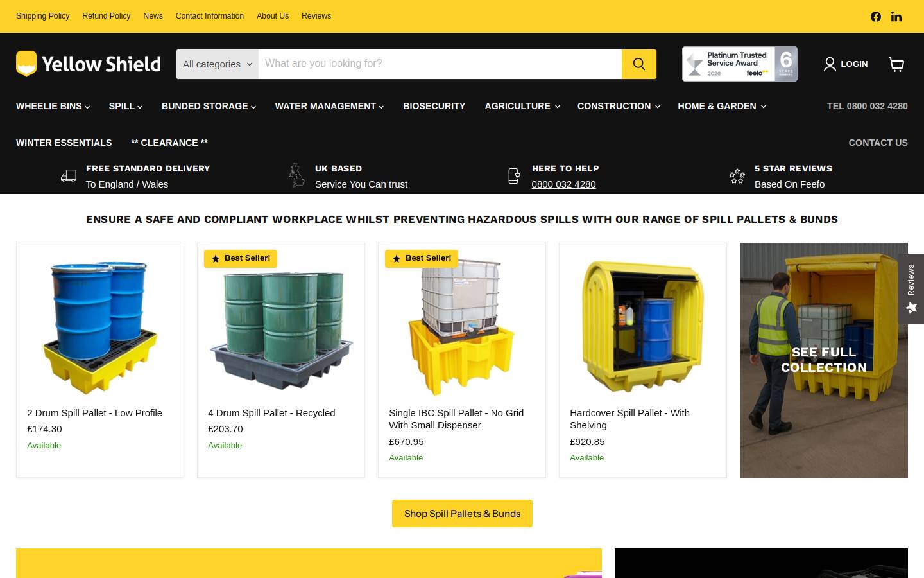
Task: Open the Facebook page icon
Action: pyautogui.click(x=876, y=17)
